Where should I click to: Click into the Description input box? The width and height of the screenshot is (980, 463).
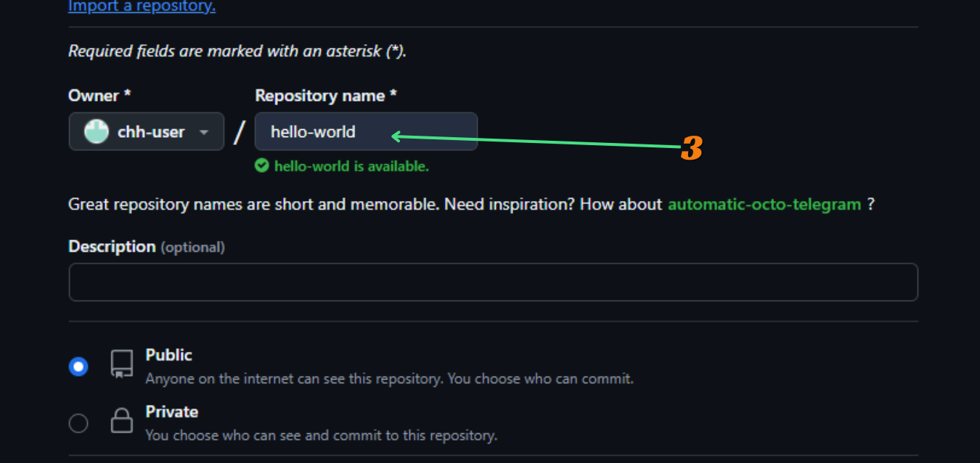pyautogui.click(x=493, y=282)
